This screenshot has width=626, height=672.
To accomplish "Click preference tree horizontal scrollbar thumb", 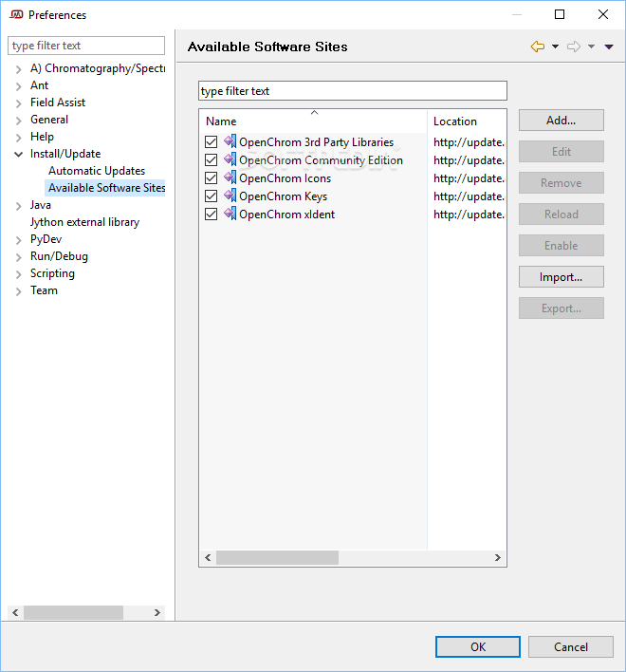I will tap(73, 612).
